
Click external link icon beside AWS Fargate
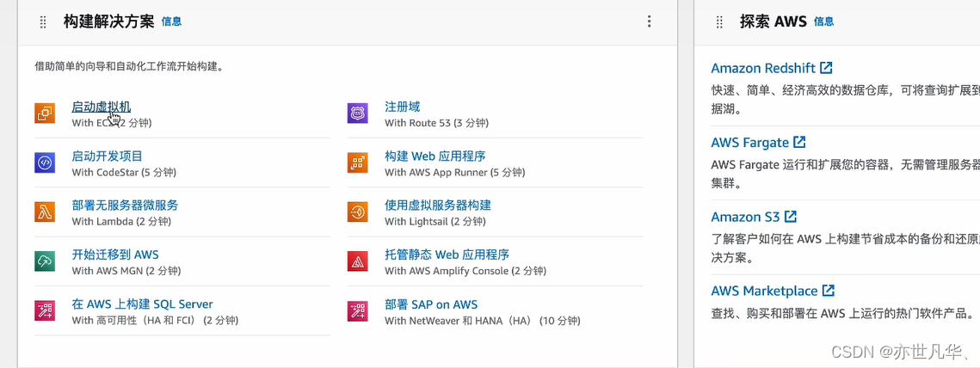(x=799, y=142)
